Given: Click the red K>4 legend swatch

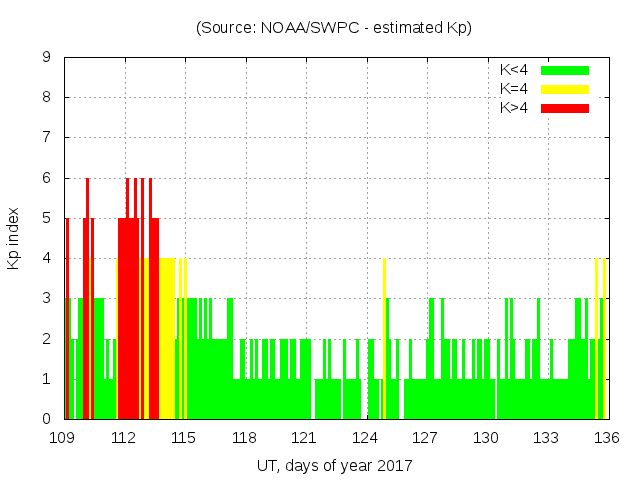Looking at the screenshot, I should pos(565,107).
